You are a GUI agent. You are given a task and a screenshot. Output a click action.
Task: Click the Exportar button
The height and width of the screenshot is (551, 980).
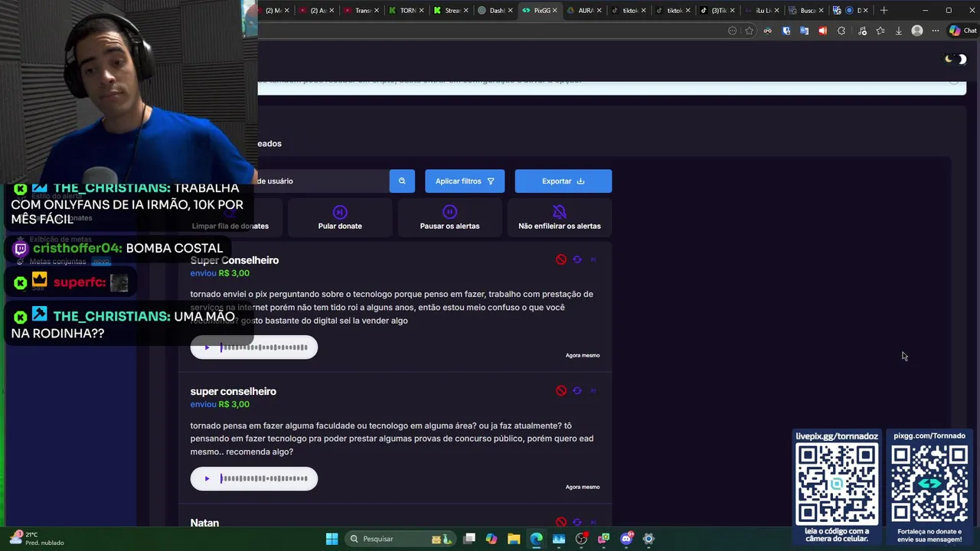tap(563, 181)
